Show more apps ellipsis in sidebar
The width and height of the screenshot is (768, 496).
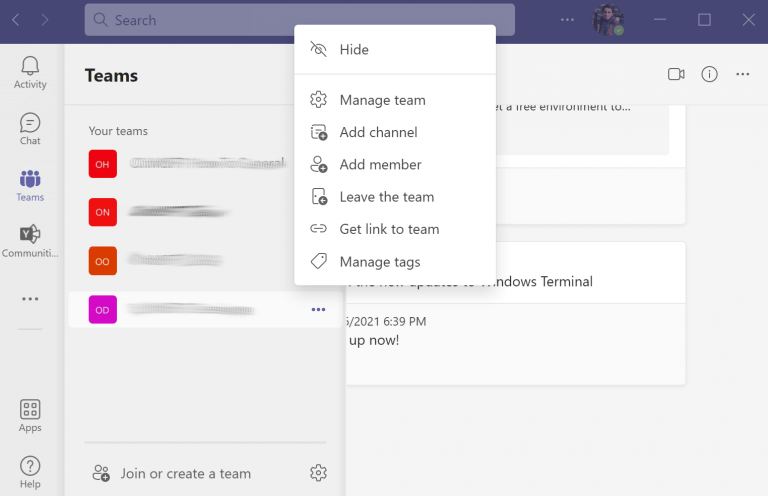coord(30,299)
